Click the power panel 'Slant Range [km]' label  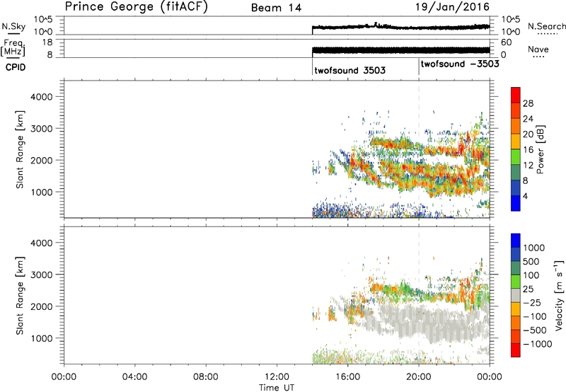20,149
